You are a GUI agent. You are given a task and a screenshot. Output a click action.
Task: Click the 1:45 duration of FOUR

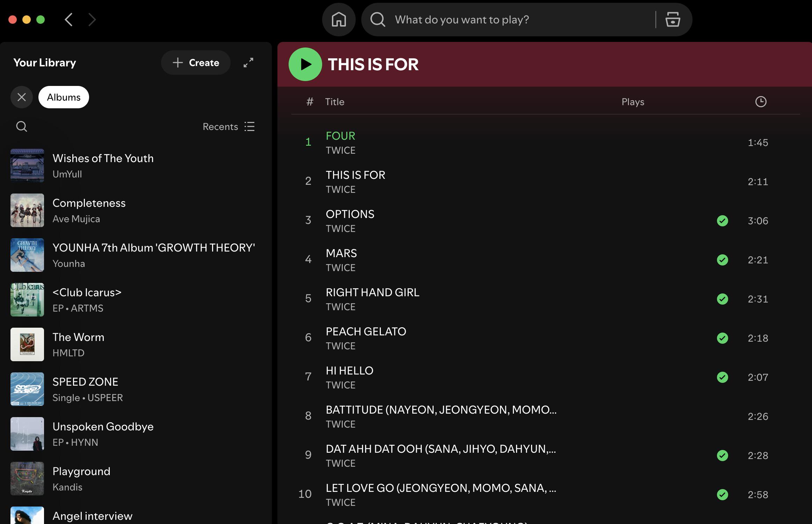coord(758,143)
